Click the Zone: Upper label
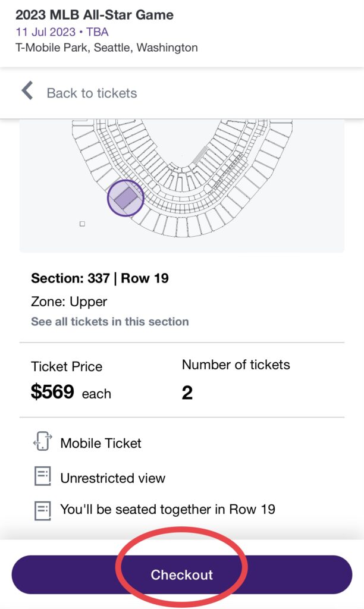The width and height of the screenshot is (364, 609). (68, 302)
